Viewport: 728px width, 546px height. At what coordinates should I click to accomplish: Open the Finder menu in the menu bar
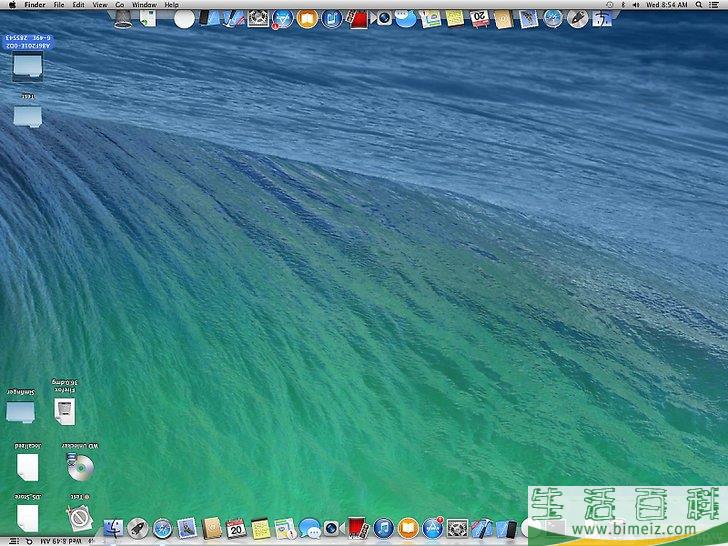(x=35, y=5)
